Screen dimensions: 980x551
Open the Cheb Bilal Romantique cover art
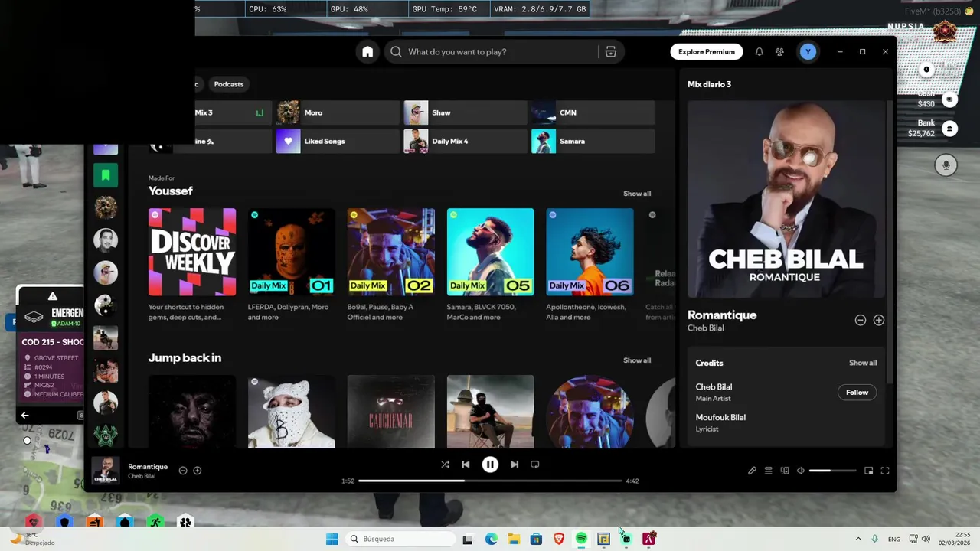point(786,199)
